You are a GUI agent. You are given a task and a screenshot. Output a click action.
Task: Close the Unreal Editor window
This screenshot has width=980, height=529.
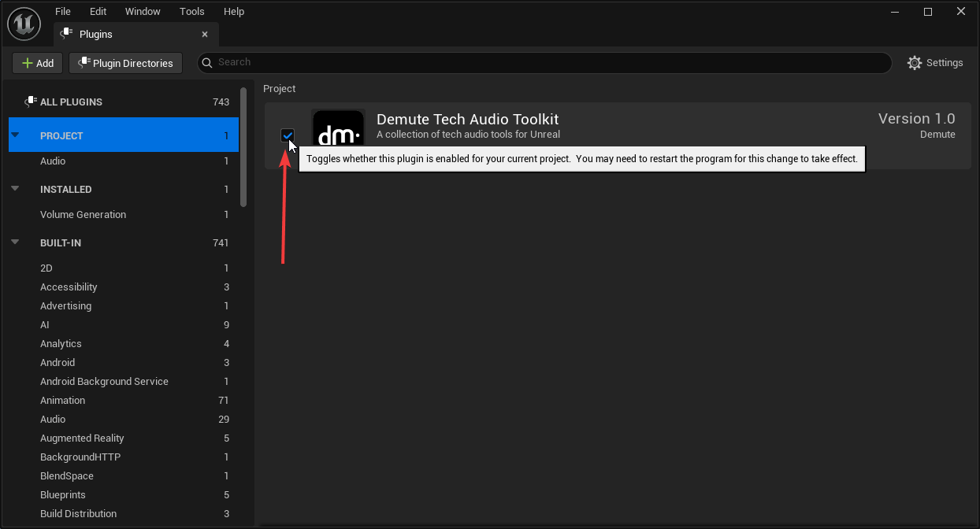click(960, 12)
